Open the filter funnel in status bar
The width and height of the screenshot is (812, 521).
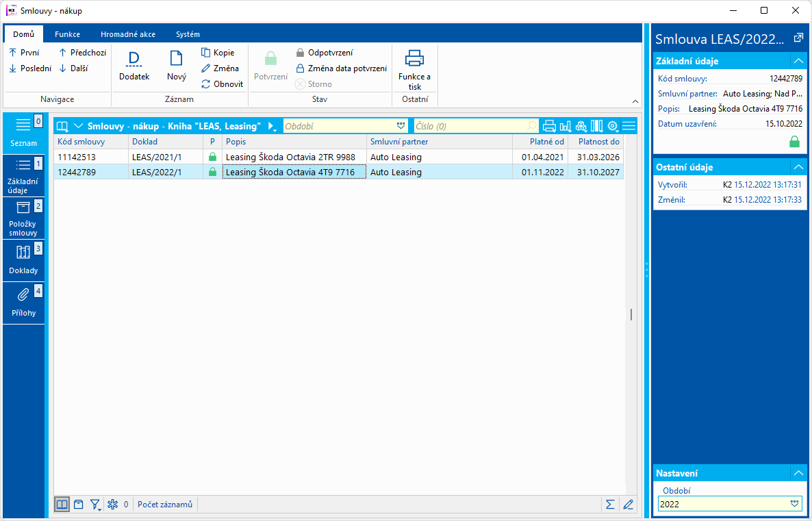95,505
